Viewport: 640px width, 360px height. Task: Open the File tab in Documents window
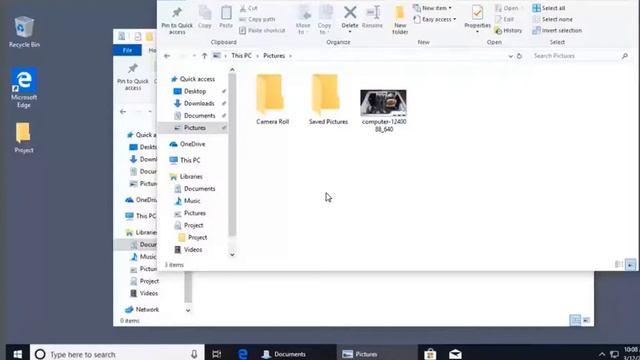click(127, 50)
